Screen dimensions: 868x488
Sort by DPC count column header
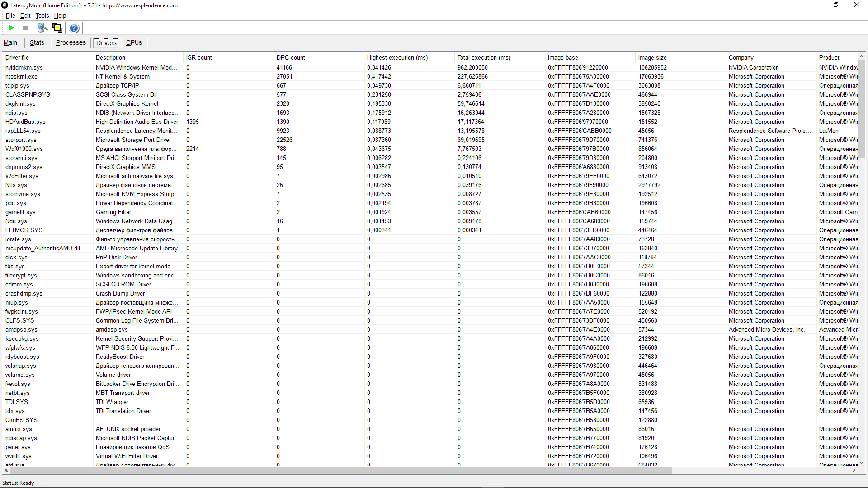point(319,57)
